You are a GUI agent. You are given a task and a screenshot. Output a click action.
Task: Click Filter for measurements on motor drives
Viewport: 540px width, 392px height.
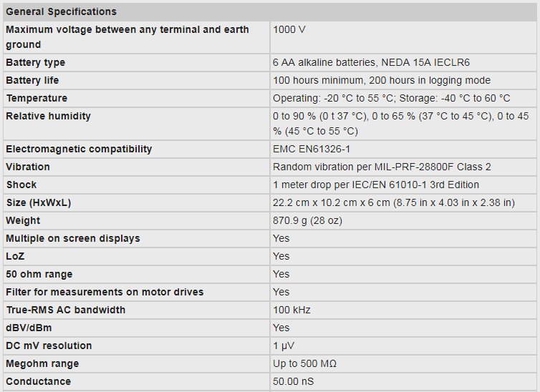[105, 292]
